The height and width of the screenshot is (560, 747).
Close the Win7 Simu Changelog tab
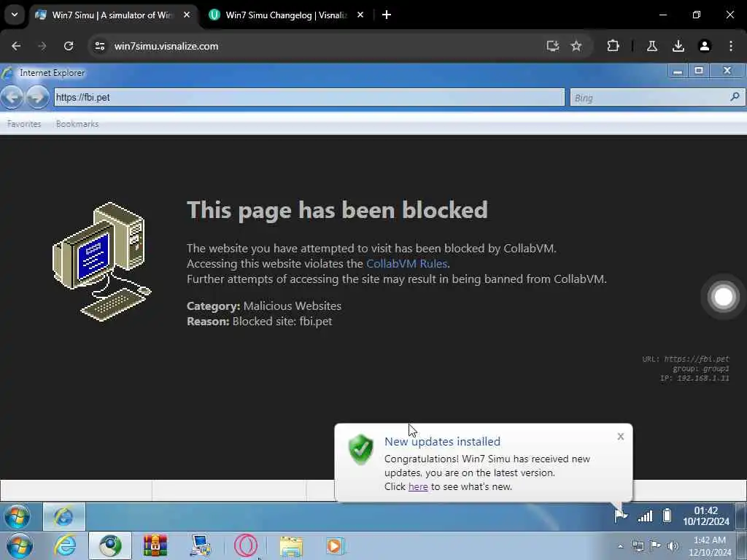[x=360, y=15]
